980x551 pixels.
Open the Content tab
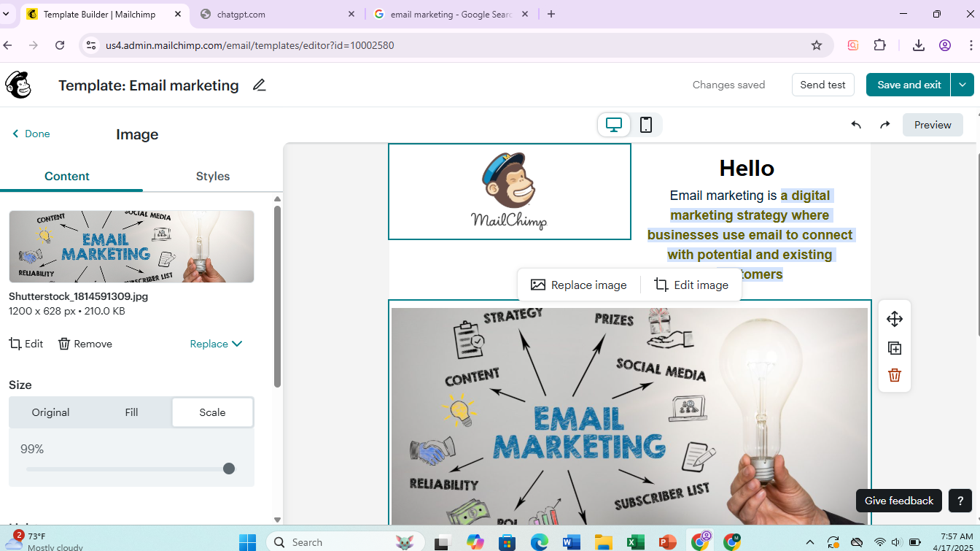pos(67,176)
